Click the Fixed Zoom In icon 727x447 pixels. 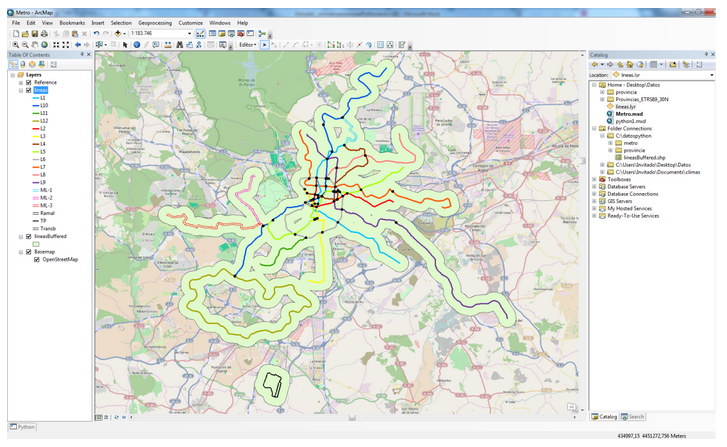tap(56, 45)
